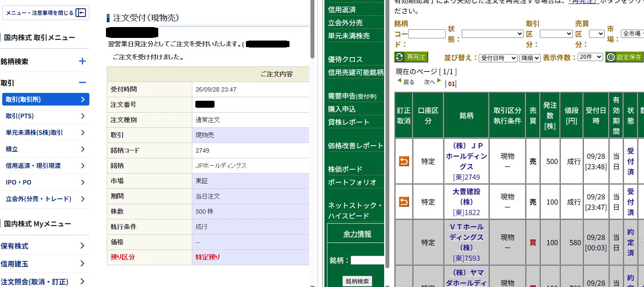Click the 銘柄検索 button in green sidebar
The image size is (644, 287).
click(x=357, y=281)
